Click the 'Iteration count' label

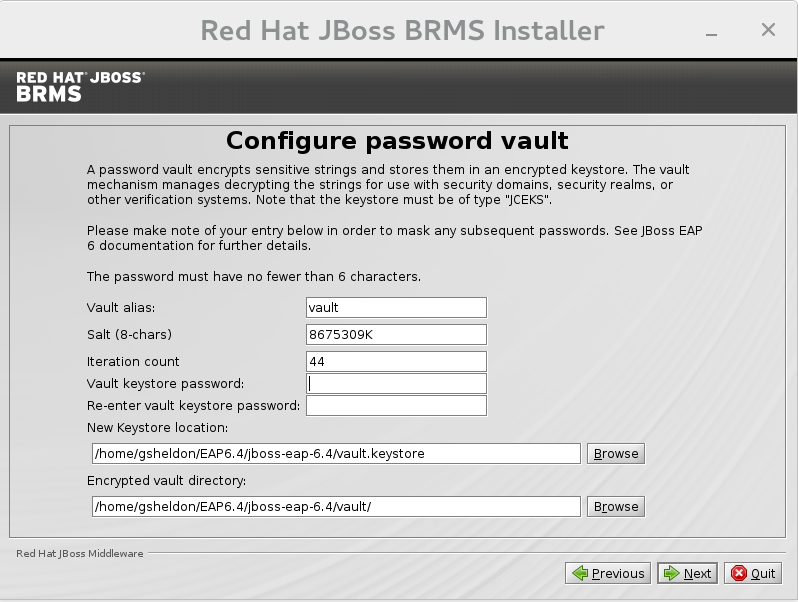pyautogui.click(x=133, y=361)
